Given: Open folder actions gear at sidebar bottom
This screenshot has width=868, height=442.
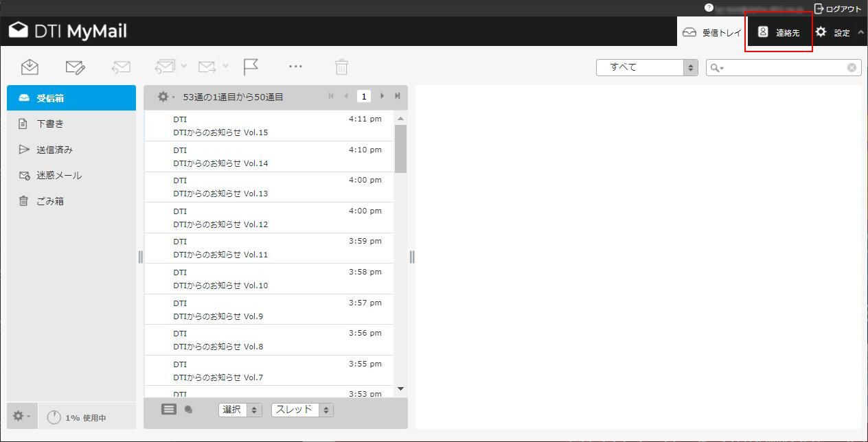Looking at the screenshot, I should pyautogui.click(x=21, y=417).
